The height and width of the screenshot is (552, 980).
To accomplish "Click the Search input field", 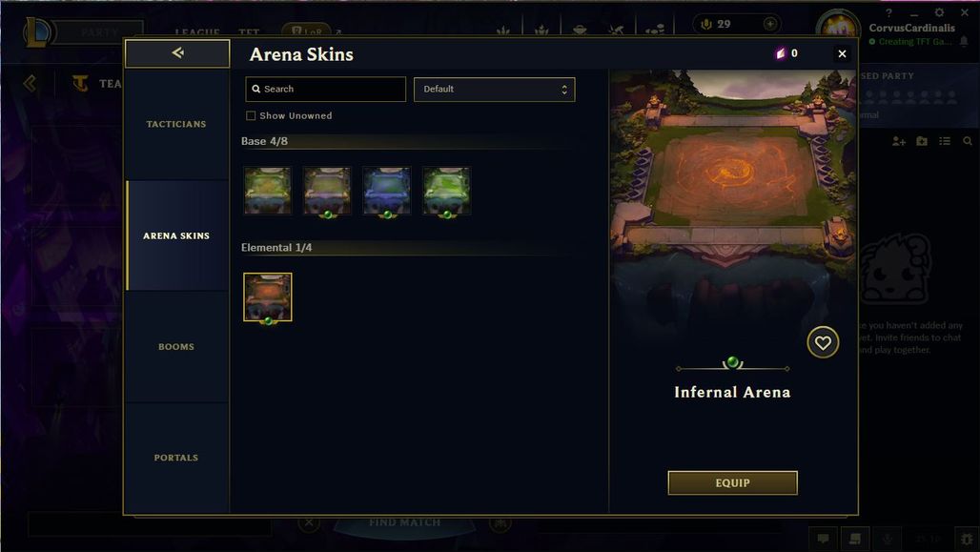I will coord(326,90).
